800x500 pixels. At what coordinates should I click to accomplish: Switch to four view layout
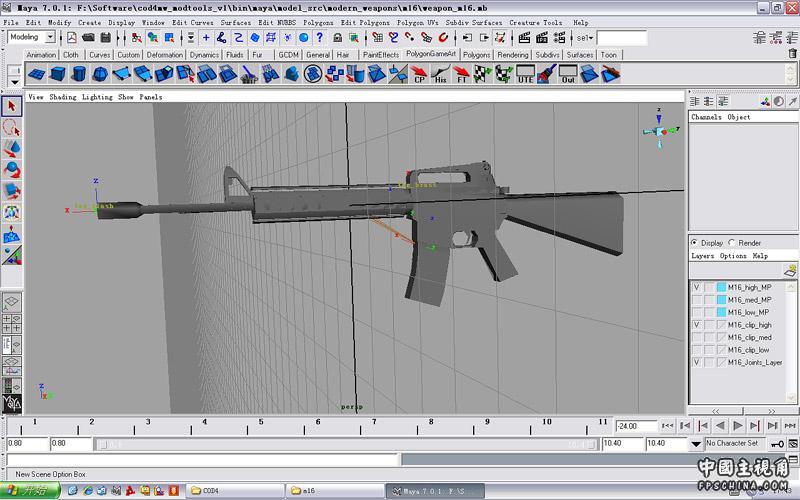click(12, 323)
